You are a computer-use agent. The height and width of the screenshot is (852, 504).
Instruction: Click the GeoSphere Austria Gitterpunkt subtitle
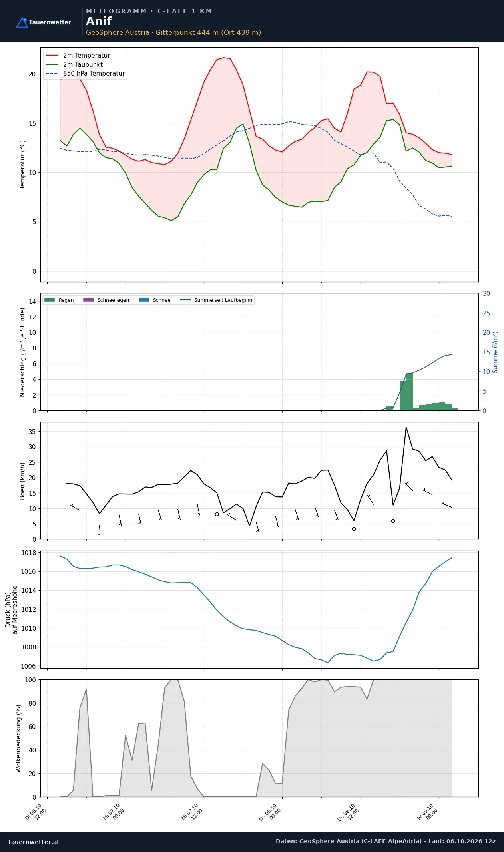[173, 32]
